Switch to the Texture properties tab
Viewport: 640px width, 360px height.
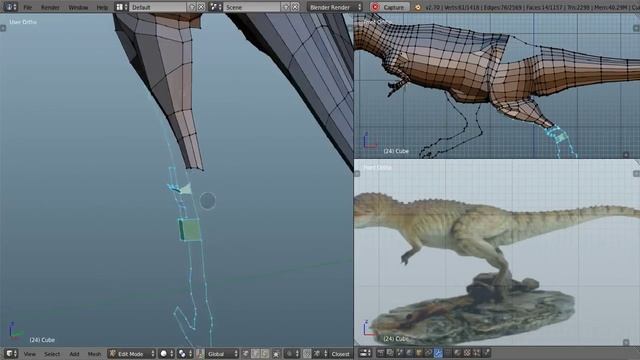tap(467, 353)
